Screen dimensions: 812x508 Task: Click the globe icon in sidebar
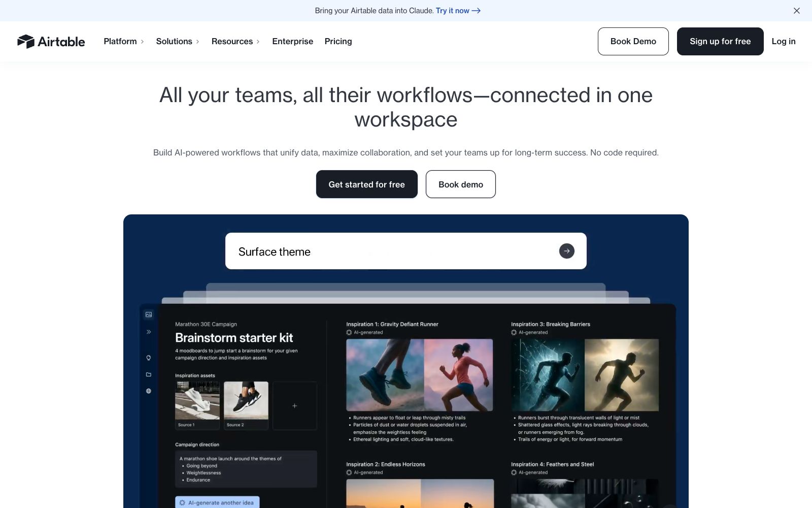pyautogui.click(x=149, y=391)
